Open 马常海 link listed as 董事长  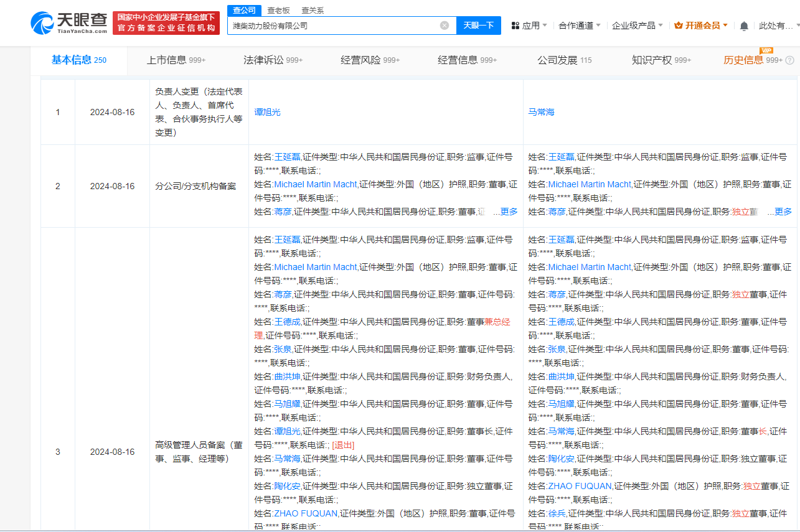562,431
